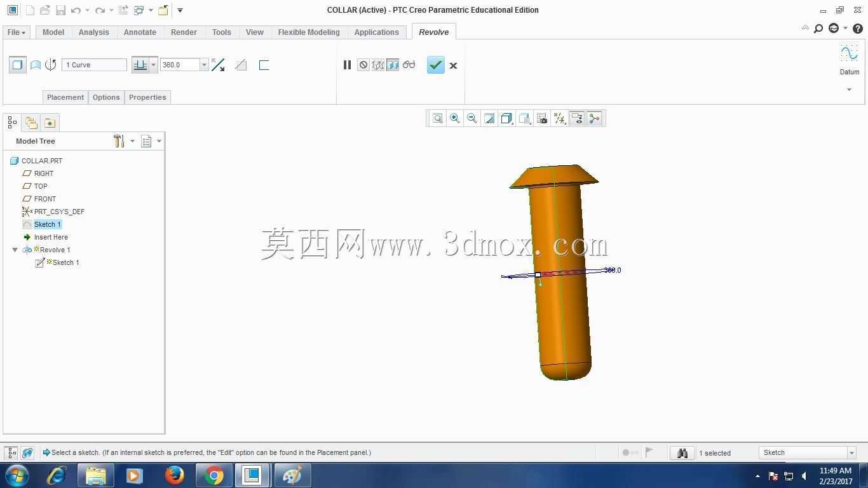
Task: Open the Display Style cube icon
Action: point(506,118)
